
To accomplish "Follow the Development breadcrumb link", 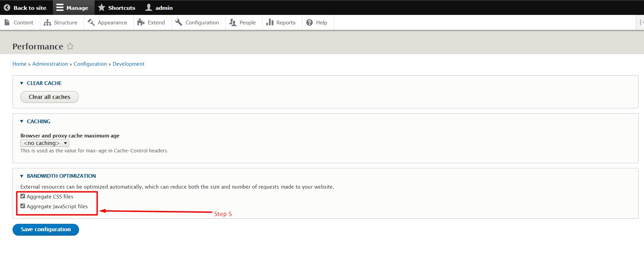I will (129, 64).
